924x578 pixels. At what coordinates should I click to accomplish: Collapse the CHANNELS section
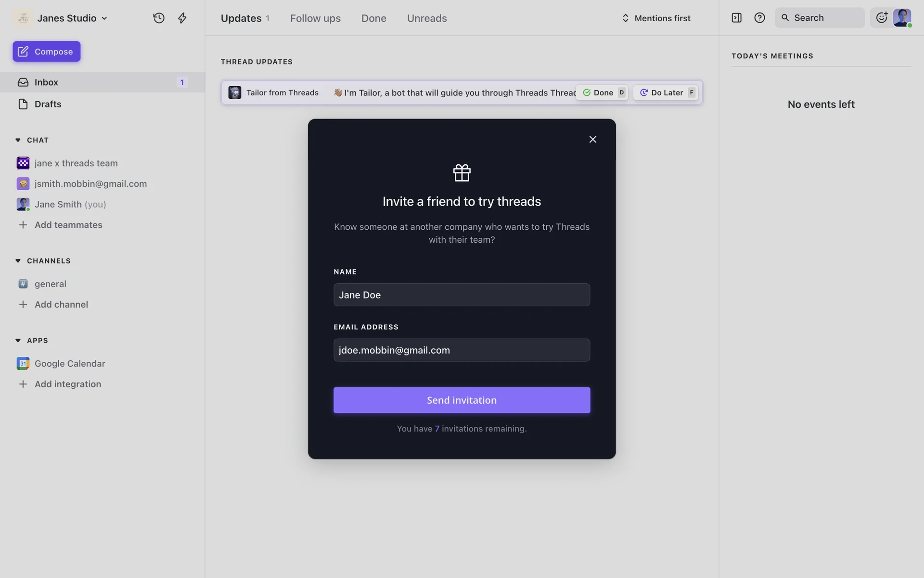18,261
